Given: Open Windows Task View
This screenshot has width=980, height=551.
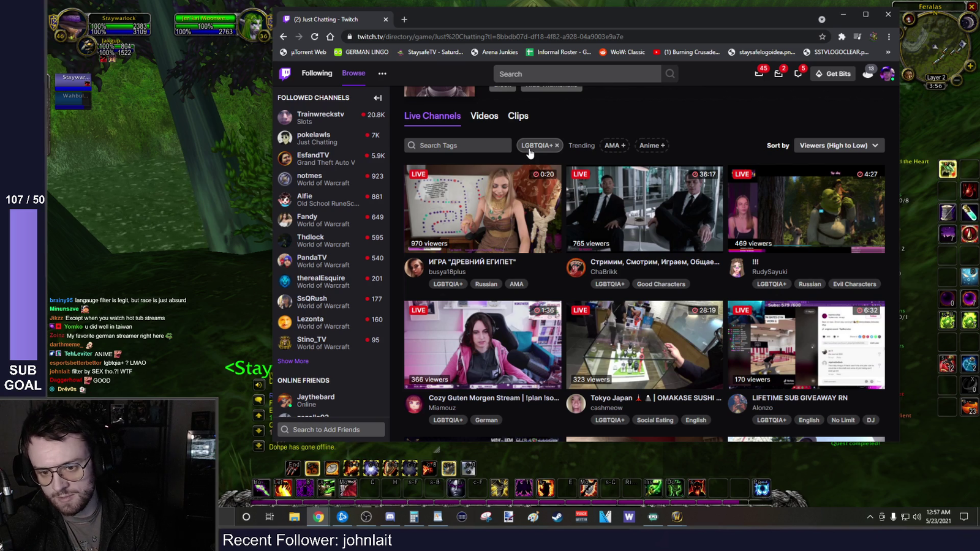Looking at the screenshot, I should click(269, 517).
